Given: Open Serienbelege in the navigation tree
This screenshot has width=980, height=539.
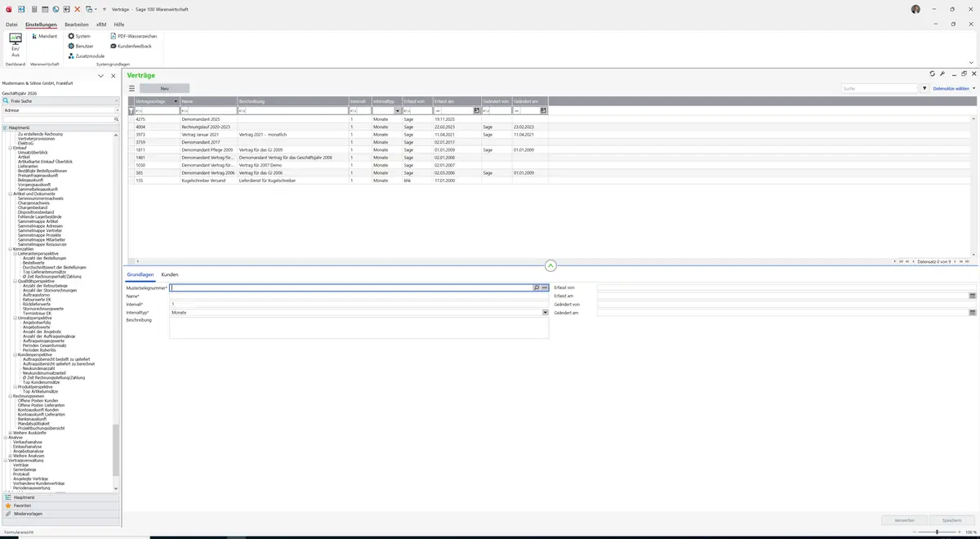Looking at the screenshot, I should [x=26, y=470].
